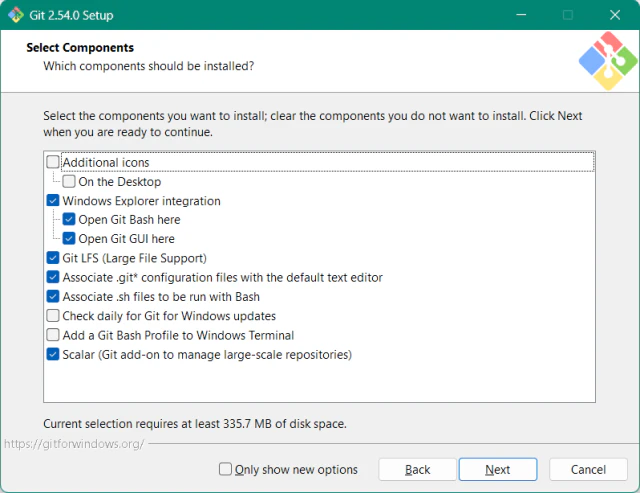Close the Git Setup window
Screen dimensions: 640x493
(x=615, y=15)
